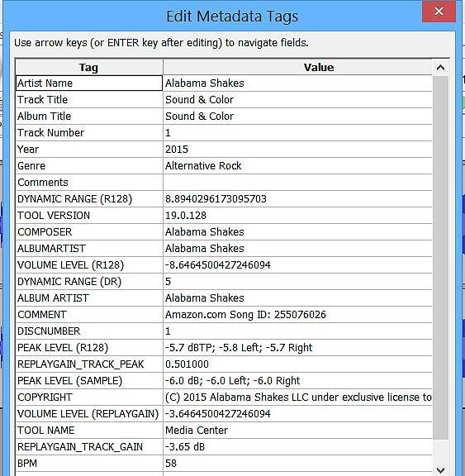Edit the TOOL VERSION value 19.0.128
465x476 pixels.
pos(298,216)
